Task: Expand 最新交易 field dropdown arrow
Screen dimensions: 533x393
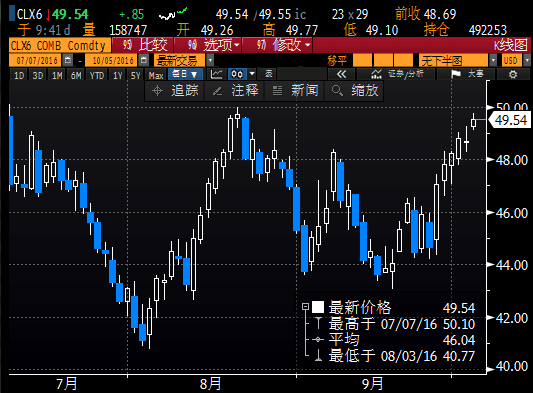Action: click(210, 61)
